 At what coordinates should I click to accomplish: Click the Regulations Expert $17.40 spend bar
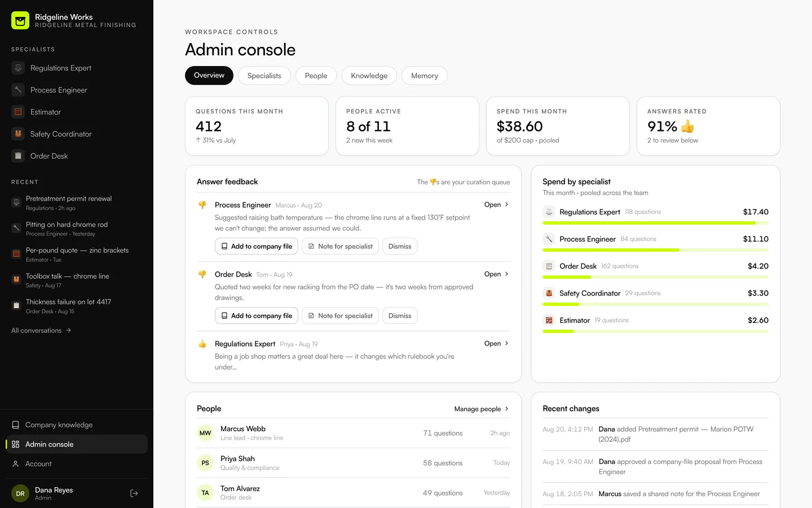655,223
